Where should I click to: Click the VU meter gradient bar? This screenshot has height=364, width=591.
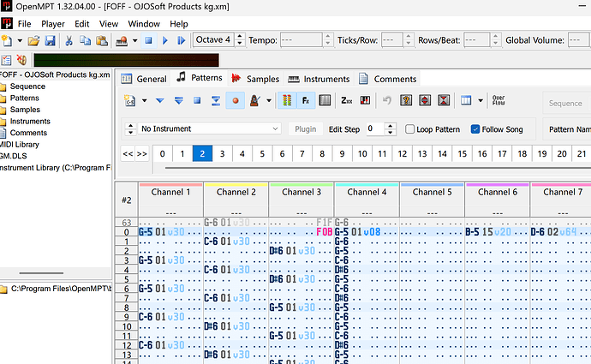coord(126,60)
